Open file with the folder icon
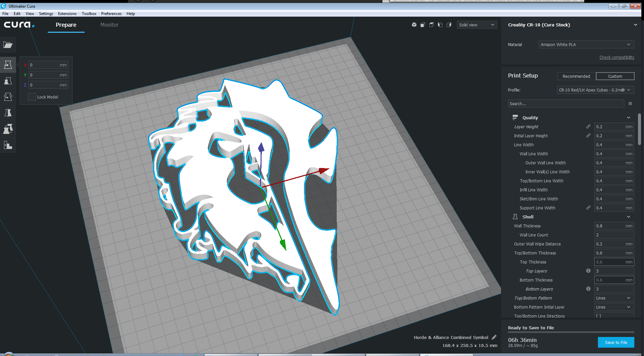The height and width of the screenshot is (356, 644). pyautogui.click(x=8, y=45)
